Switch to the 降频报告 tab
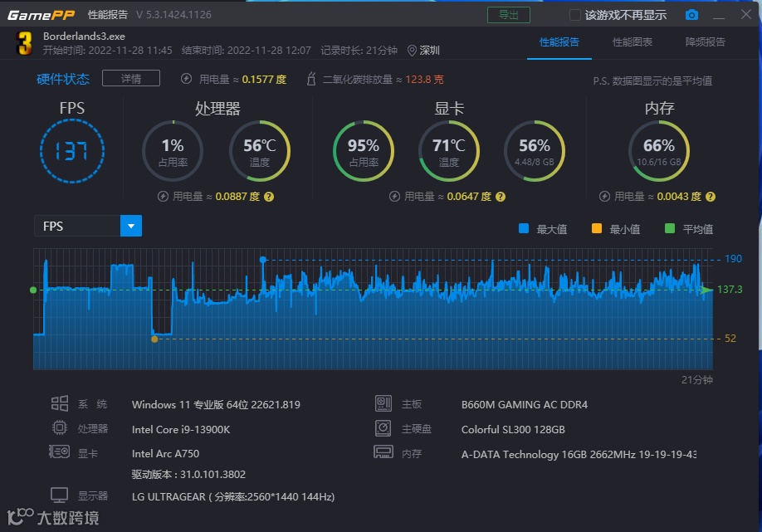 706,42
